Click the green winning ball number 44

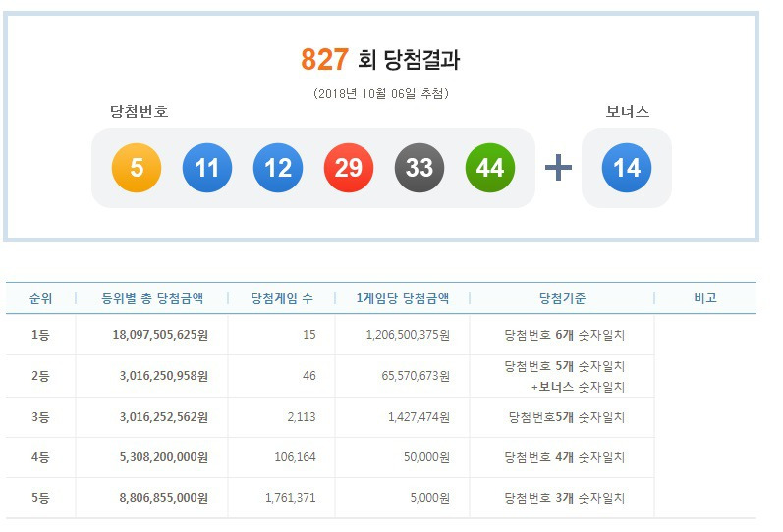pos(490,168)
